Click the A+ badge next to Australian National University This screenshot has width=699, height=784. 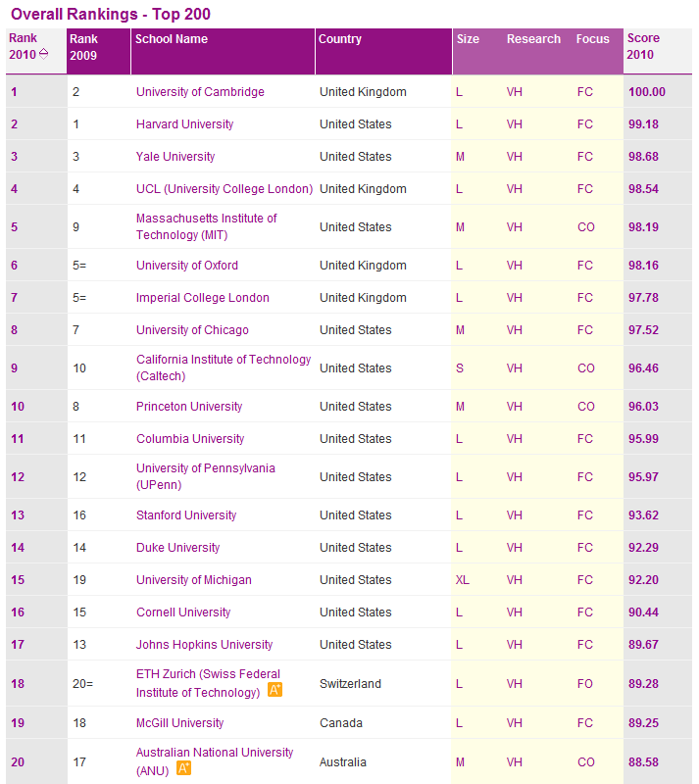click(184, 768)
